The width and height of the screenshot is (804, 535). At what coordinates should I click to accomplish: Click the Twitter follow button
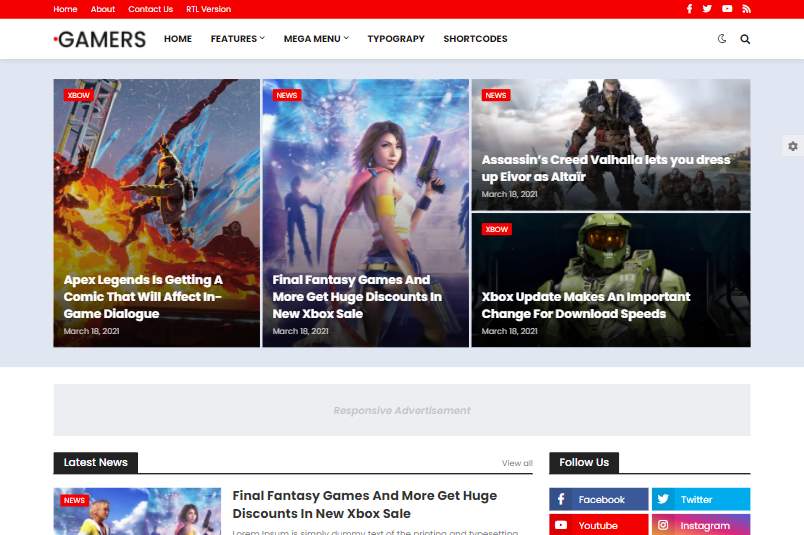[701, 499]
